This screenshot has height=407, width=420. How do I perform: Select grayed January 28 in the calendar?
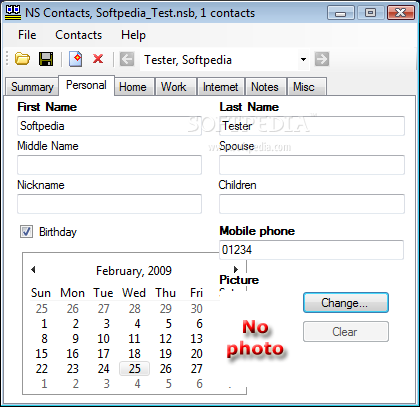point(134,309)
